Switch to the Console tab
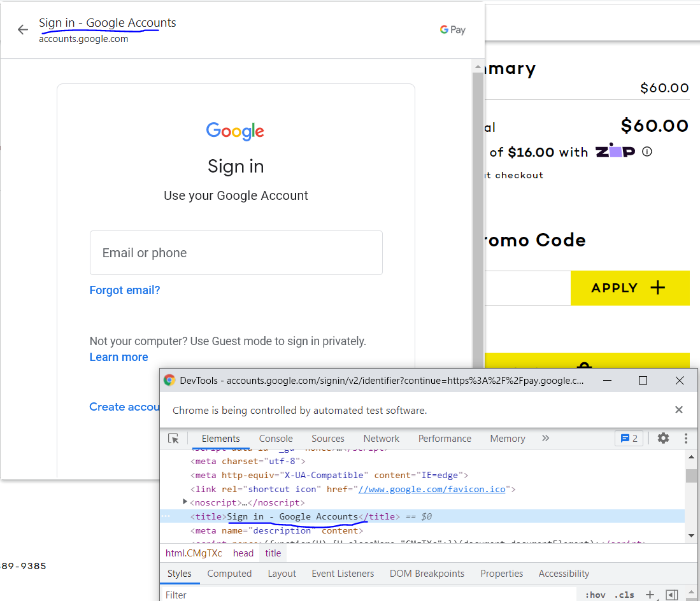Screen dimensions: 700x601 276,439
